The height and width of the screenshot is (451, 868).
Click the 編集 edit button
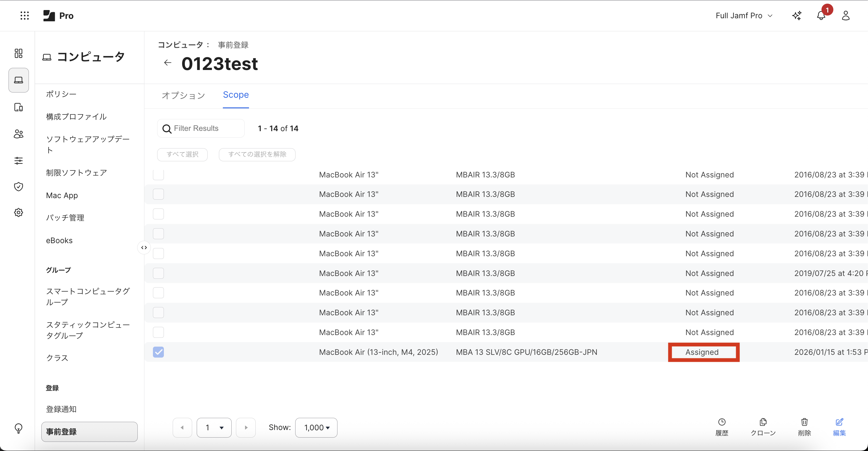pyautogui.click(x=839, y=427)
